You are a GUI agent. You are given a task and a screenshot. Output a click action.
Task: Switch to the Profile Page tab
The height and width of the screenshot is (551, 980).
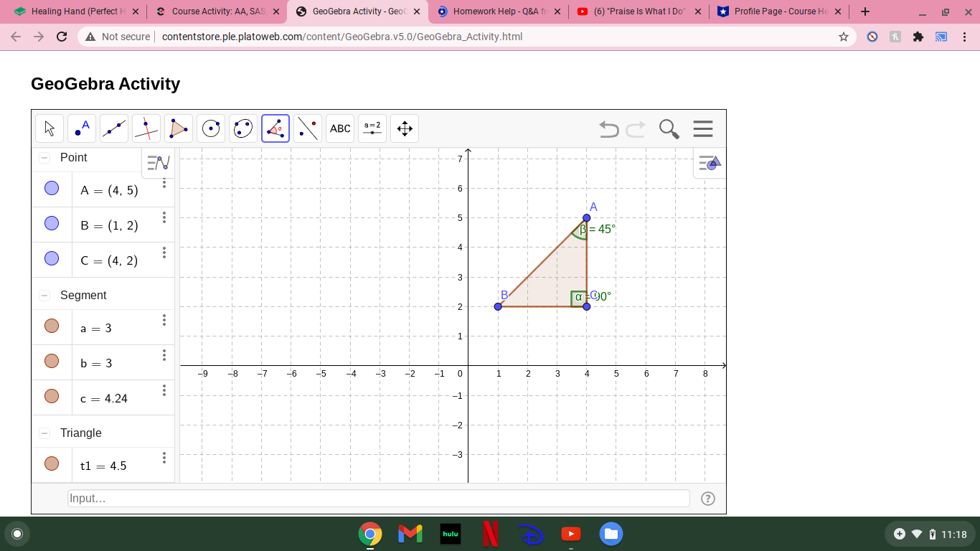click(779, 11)
